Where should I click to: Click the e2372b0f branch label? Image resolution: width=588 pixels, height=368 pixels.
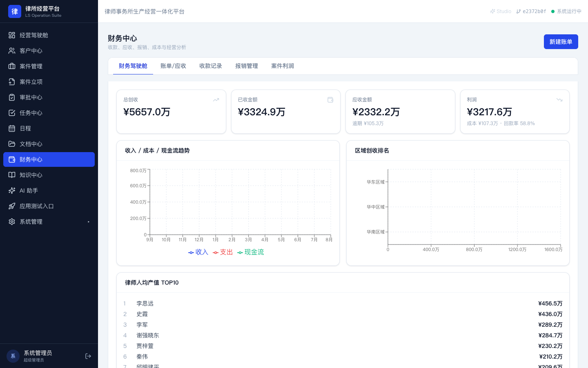531,11
